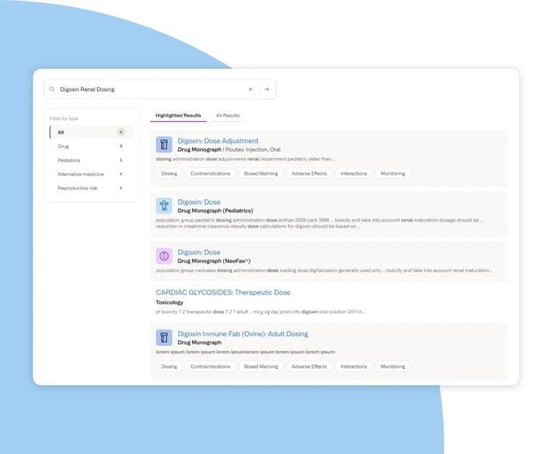552x454 pixels.
Task: Click the Digoxin Immune Fab drug bottle icon
Action: tap(164, 338)
